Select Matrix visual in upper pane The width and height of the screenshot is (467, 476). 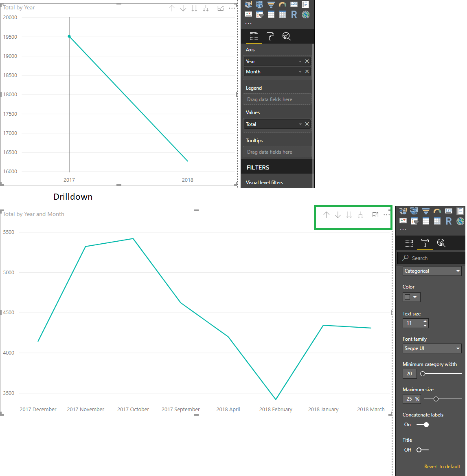(x=282, y=15)
